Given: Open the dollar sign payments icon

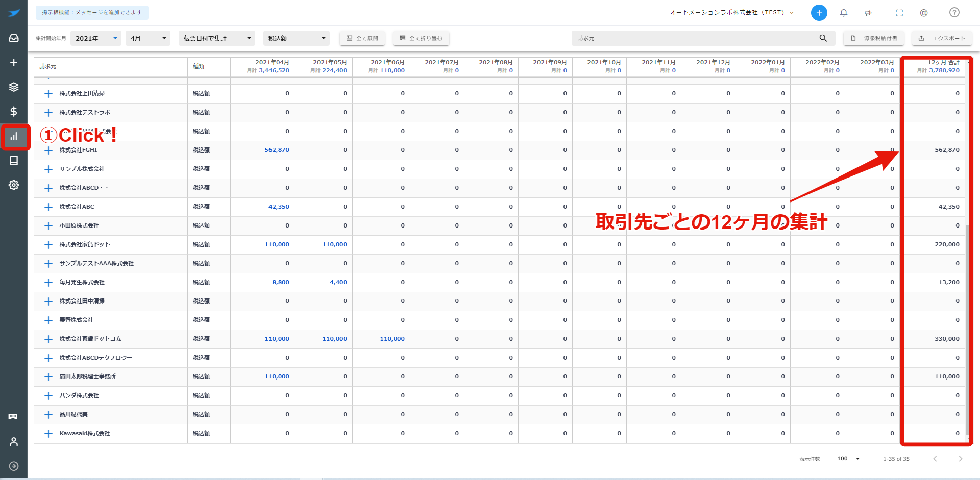Looking at the screenshot, I should [14, 112].
